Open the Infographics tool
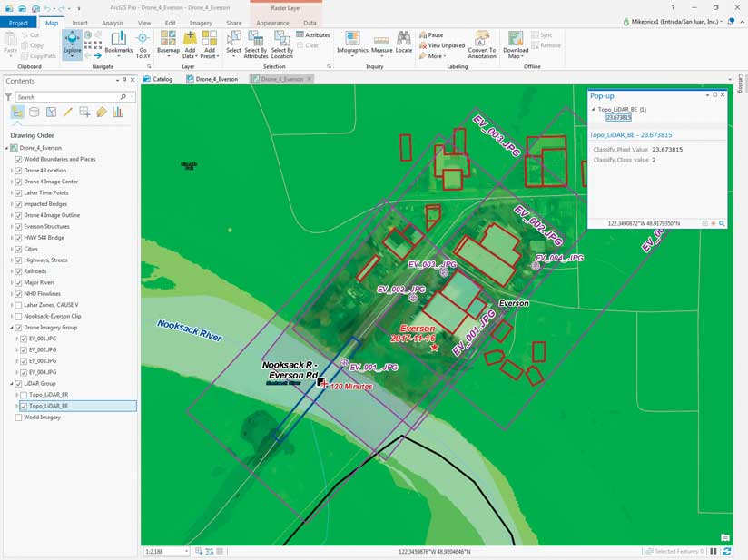This screenshot has height=560, width=748. pos(352,44)
